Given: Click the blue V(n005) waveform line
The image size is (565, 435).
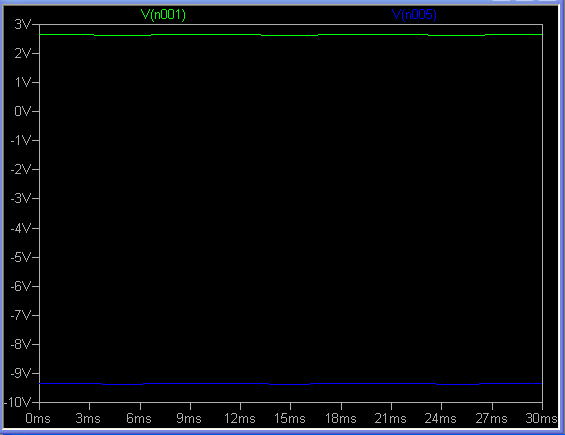Looking at the screenshot, I should [x=290, y=384].
